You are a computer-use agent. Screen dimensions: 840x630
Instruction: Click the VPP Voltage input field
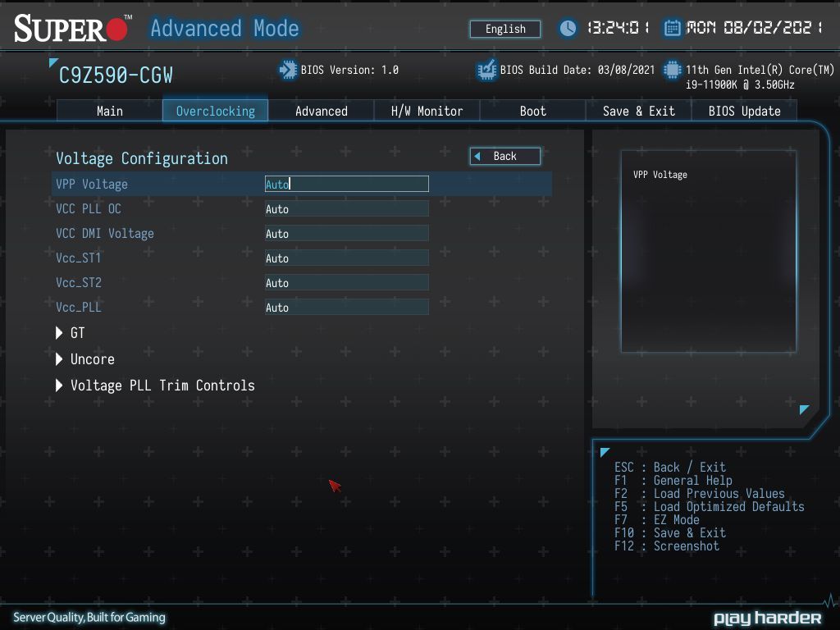click(x=347, y=184)
